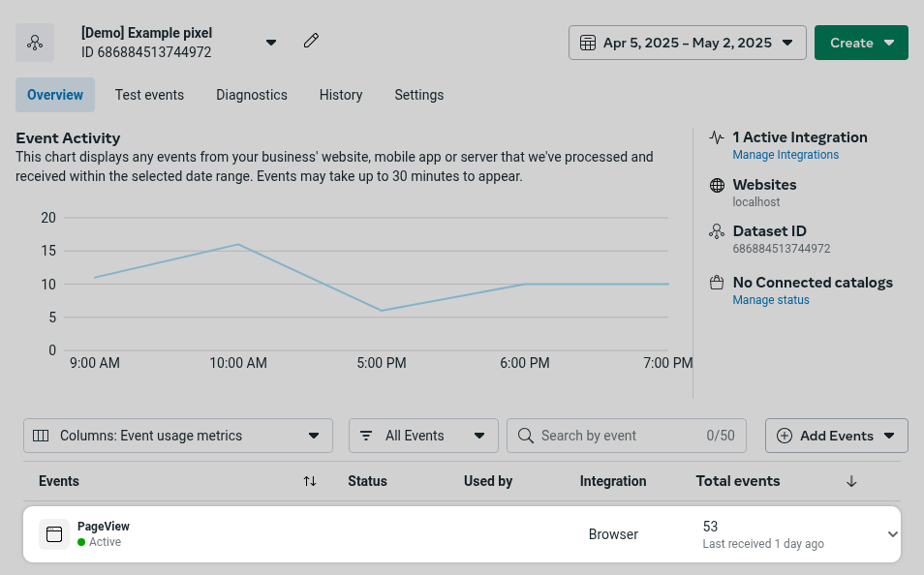Switch to the Overview tab
This screenshot has width=924, height=575.
pos(55,95)
